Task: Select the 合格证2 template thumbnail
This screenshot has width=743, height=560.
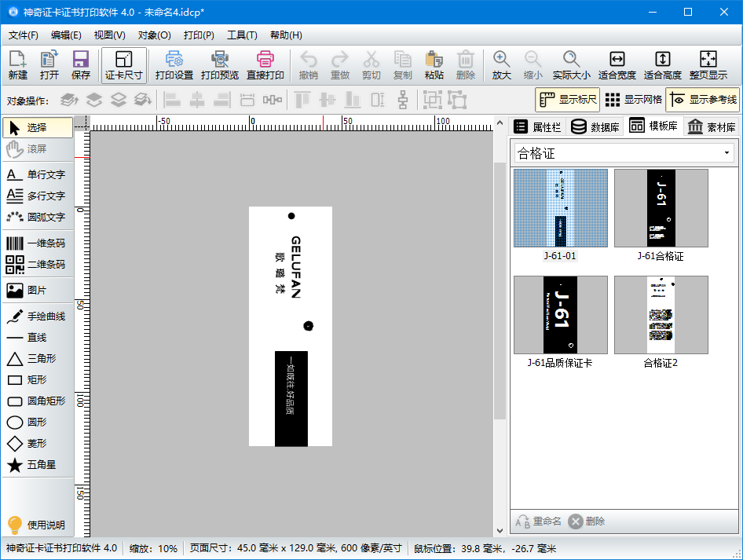Action: [661, 315]
